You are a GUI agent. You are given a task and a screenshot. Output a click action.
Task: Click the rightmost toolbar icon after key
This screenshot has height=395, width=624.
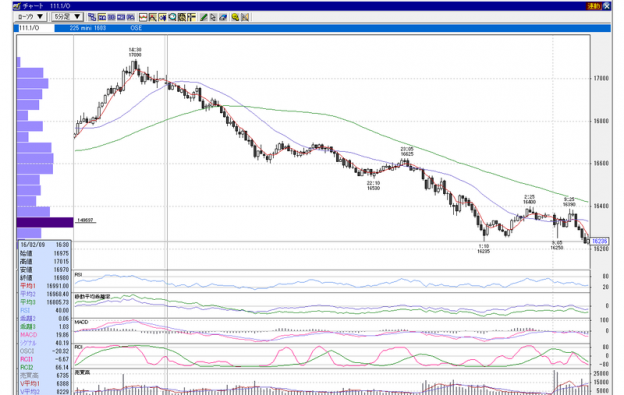pos(245,17)
